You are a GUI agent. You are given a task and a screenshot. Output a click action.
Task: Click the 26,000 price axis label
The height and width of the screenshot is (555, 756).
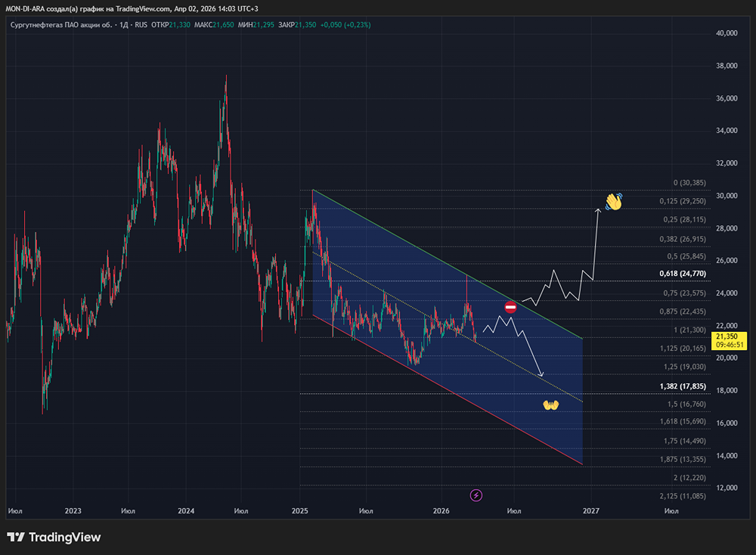point(727,260)
